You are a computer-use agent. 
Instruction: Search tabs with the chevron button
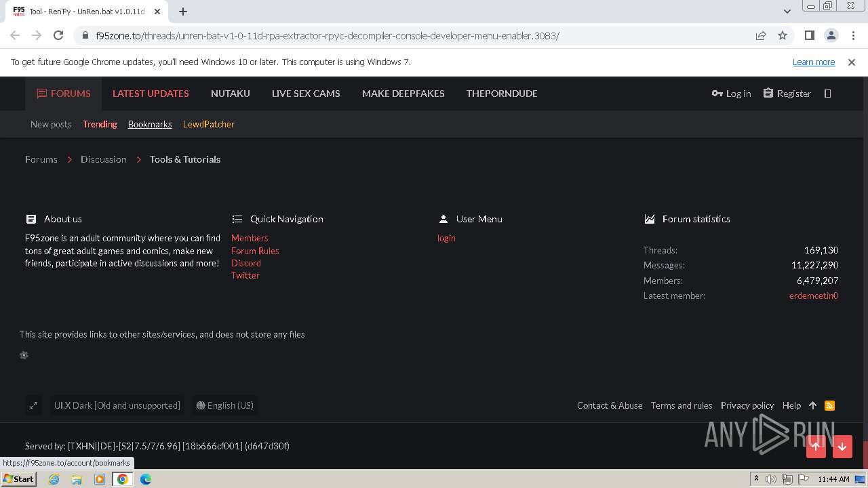click(787, 11)
